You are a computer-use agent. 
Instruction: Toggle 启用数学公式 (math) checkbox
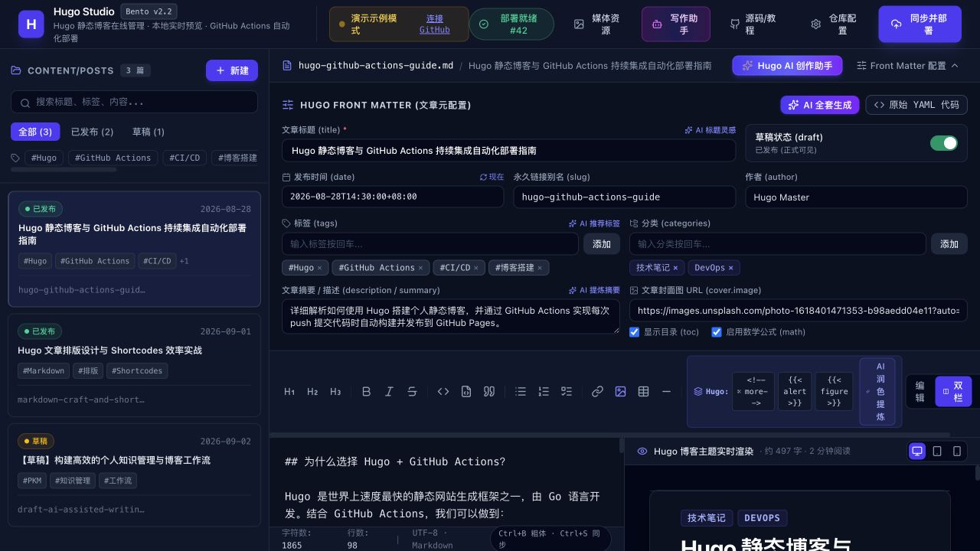(717, 332)
